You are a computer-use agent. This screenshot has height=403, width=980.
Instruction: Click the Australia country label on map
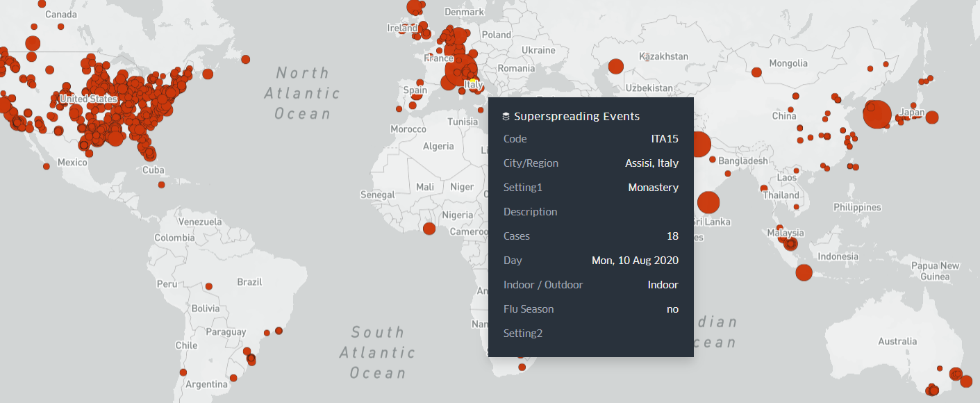point(897,341)
